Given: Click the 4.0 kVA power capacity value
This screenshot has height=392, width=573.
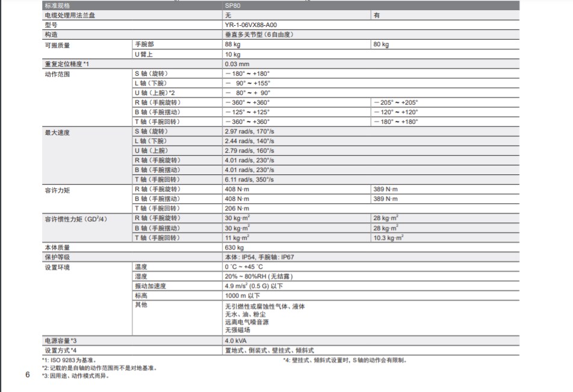Looking at the screenshot, I should click(x=235, y=341).
